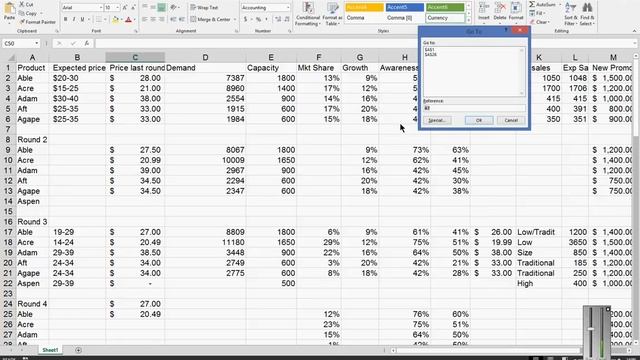
Task: Apply the blue Accent5 cell style
Action: pyautogui.click(x=404, y=7)
